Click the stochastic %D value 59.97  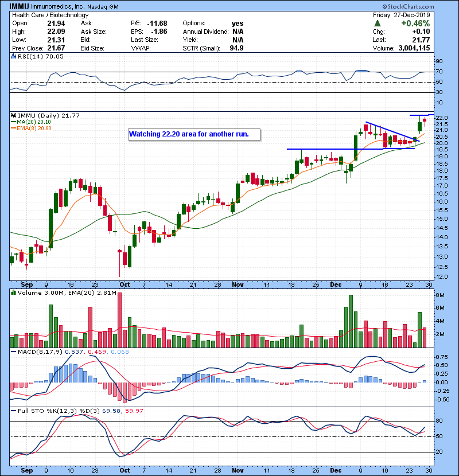point(134,411)
